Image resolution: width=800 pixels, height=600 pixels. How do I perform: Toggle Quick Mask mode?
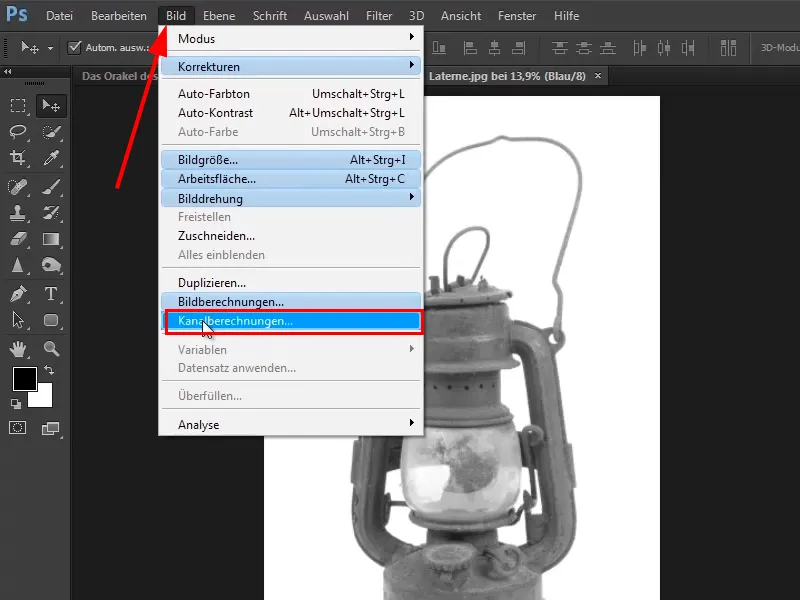(x=18, y=428)
